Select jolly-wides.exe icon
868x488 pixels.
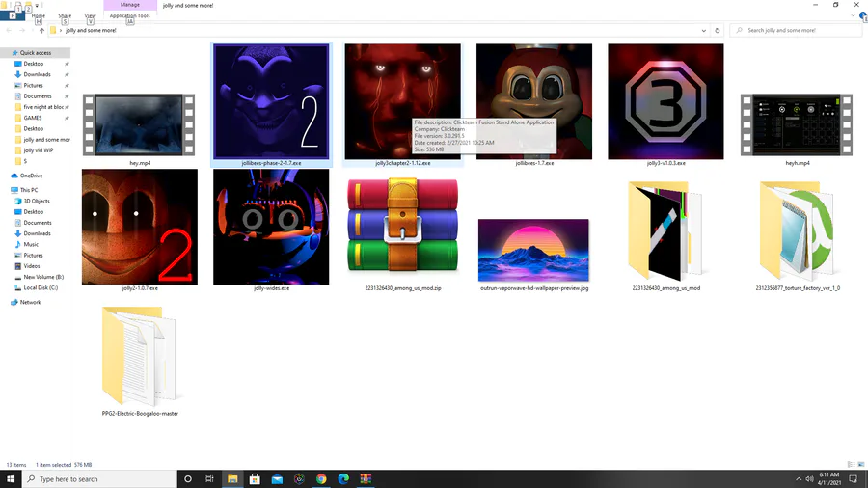pyautogui.click(x=271, y=227)
